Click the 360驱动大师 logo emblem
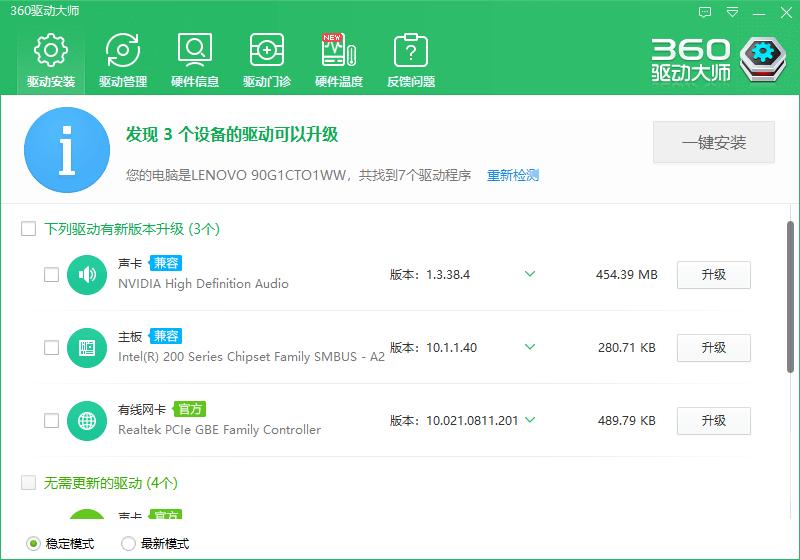 pos(763,59)
